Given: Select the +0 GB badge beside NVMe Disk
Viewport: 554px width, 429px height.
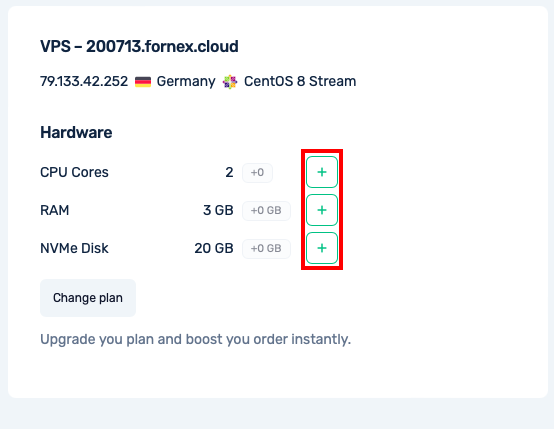Looking at the screenshot, I should [266, 248].
